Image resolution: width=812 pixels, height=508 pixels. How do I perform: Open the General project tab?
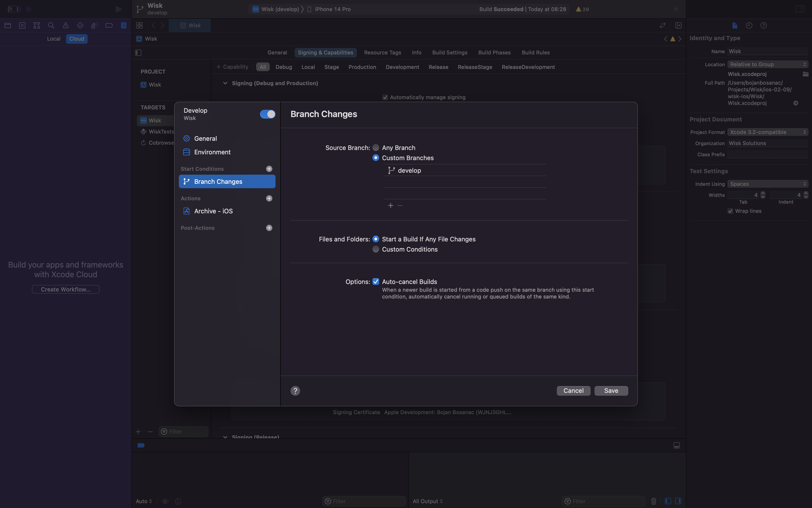coord(277,52)
